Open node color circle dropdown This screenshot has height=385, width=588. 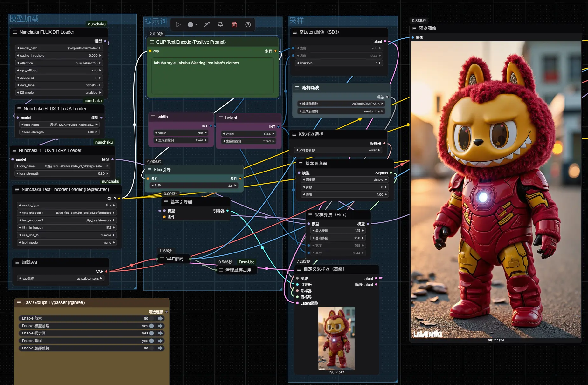[192, 25]
